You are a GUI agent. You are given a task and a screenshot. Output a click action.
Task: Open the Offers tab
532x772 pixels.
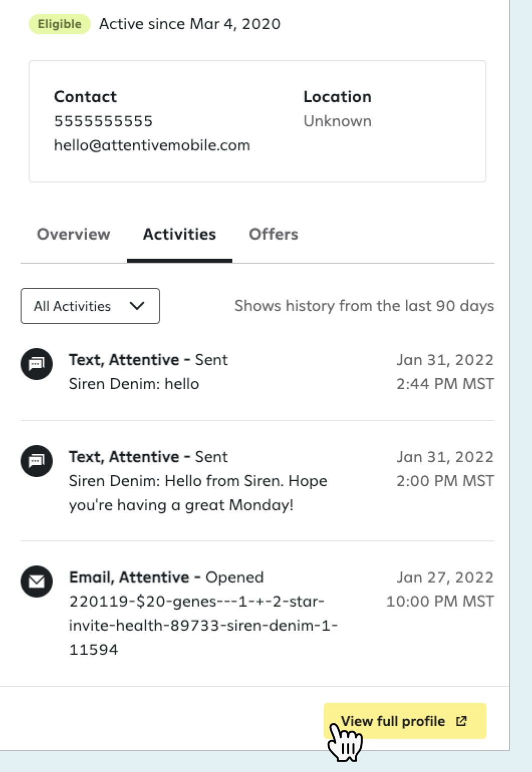pyautogui.click(x=274, y=234)
